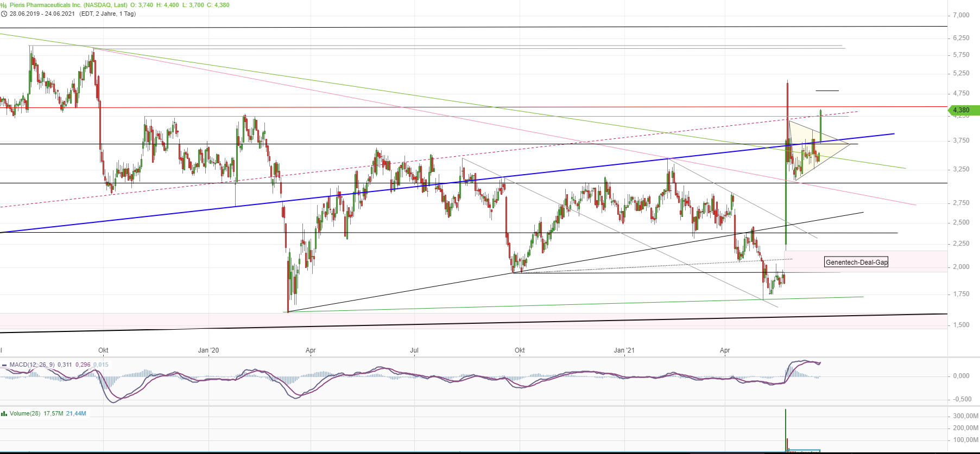Open the MACD(12, 26, 9) indicator settings label
The image size is (980, 454).
coord(31,365)
